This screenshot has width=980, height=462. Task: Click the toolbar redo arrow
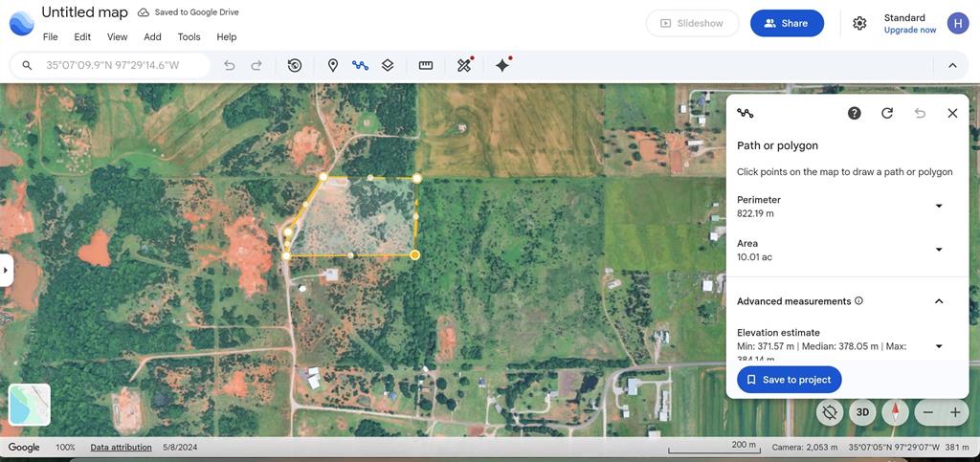(256, 65)
